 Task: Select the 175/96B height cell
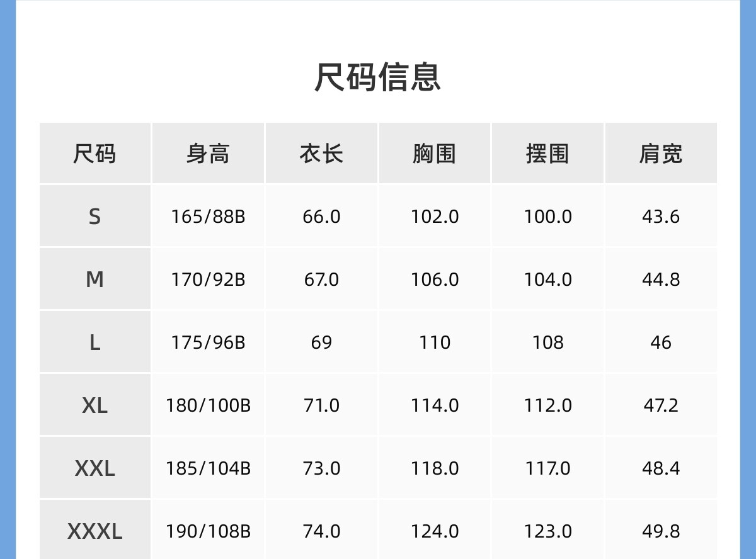tap(208, 342)
